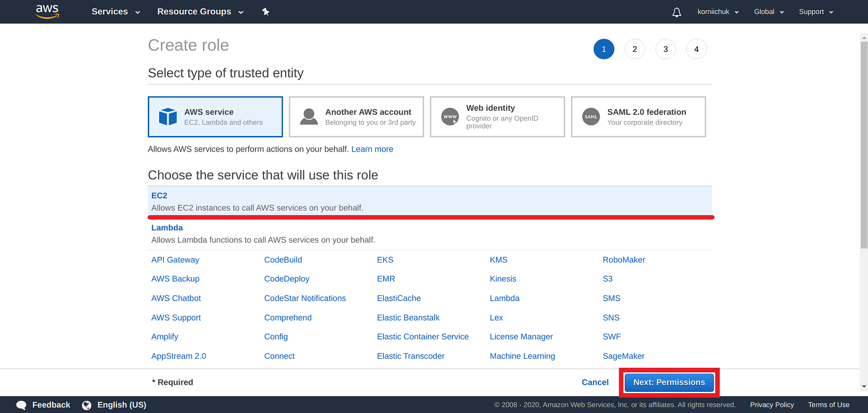
Task: Select Lex service
Action: tap(496, 318)
